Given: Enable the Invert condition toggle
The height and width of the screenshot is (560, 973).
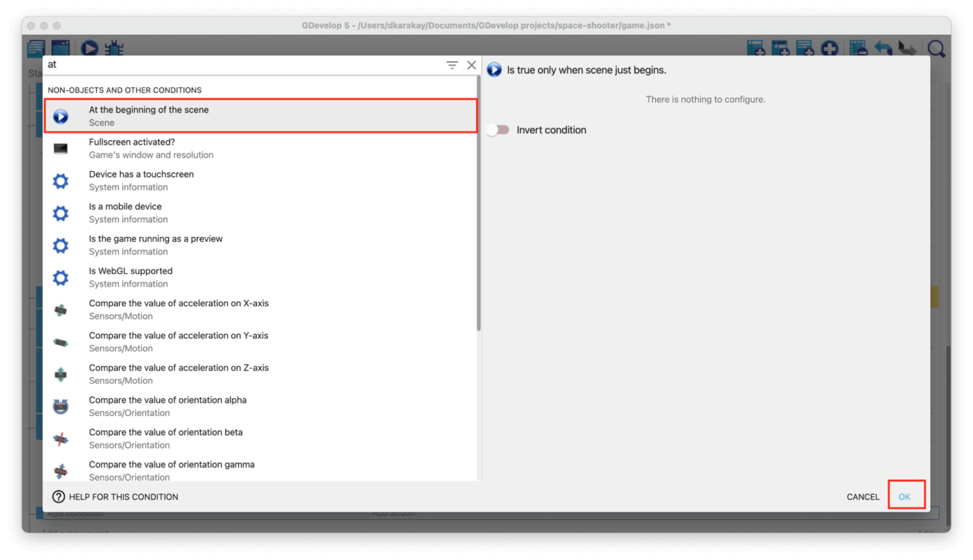Looking at the screenshot, I should pyautogui.click(x=498, y=129).
